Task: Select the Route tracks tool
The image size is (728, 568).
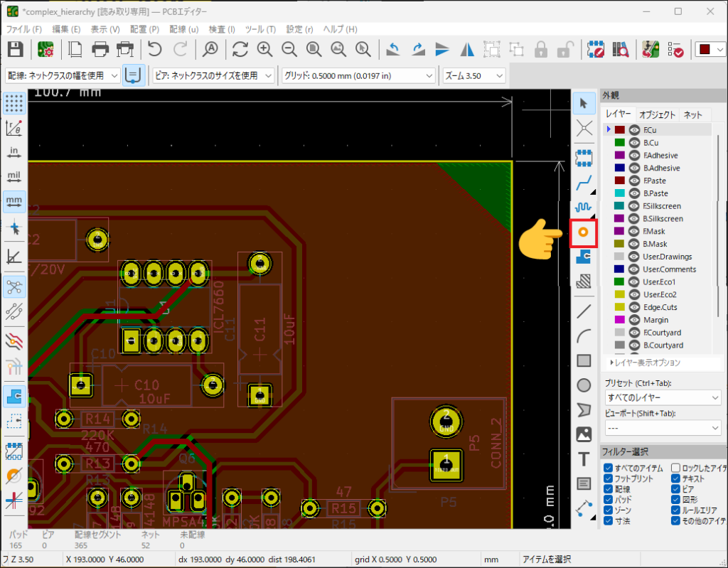Action: pos(584,183)
